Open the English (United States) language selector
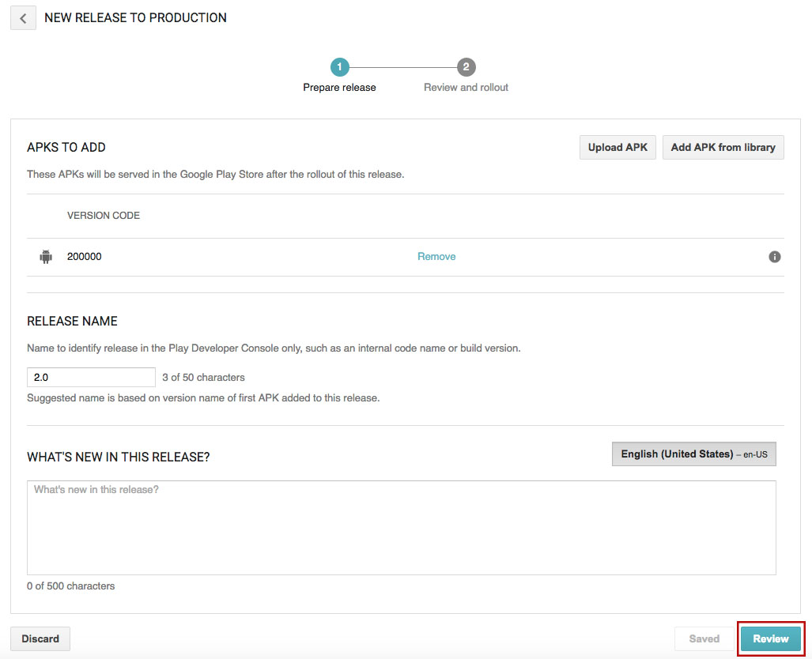The image size is (812, 659). point(693,454)
